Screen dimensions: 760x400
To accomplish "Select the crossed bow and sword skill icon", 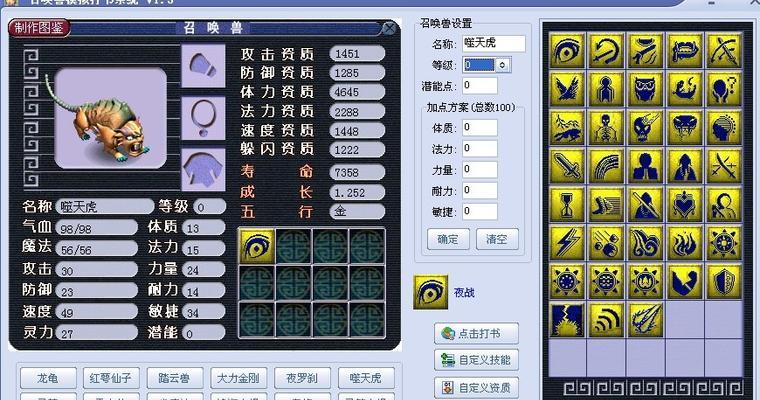I will coord(724,50).
